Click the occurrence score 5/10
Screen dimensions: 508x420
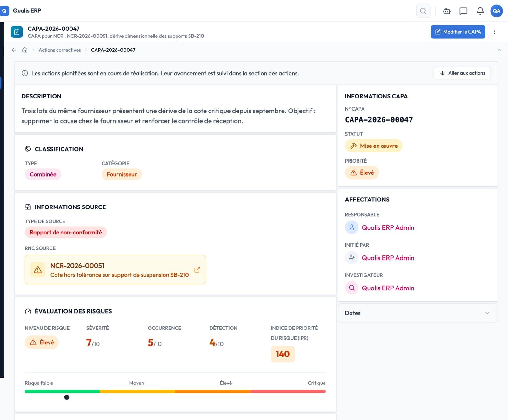tap(155, 342)
